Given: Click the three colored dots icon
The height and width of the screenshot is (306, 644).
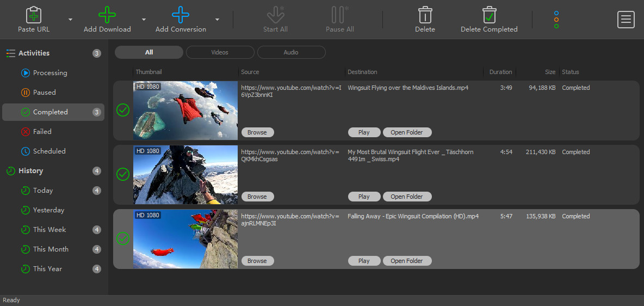Looking at the screenshot, I should [556, 20].
